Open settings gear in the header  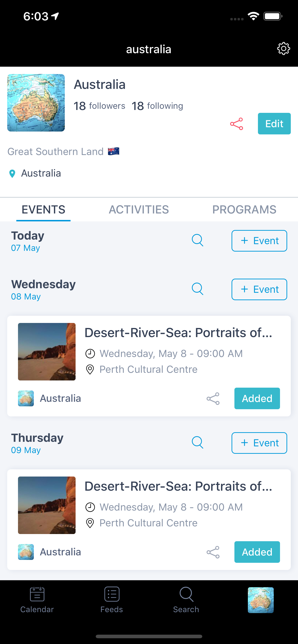click(283, 48)
